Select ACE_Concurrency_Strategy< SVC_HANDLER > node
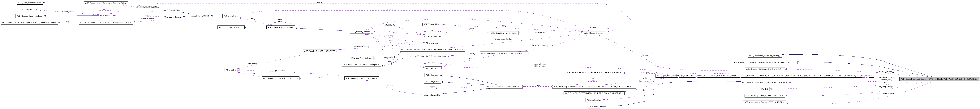 click(765, 102)
